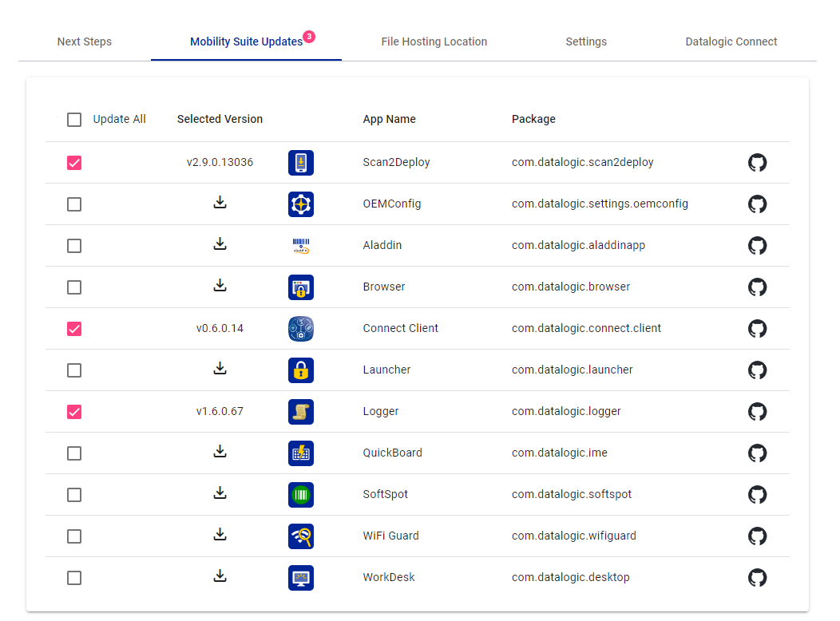Check the SoftSpot row checkbox
This screenshot has width=840, height=621.
tap(74, 495)
